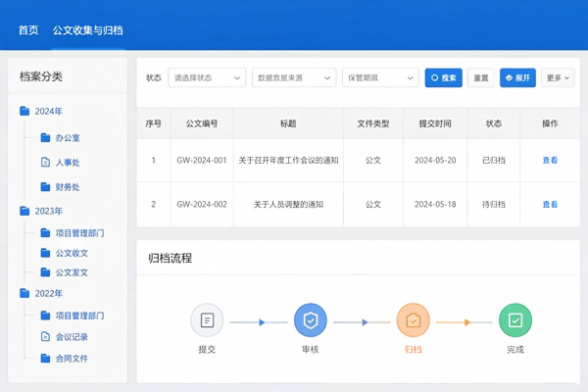
Task: Click the 会议记录 document icon
Action: [x=45, y=336]
